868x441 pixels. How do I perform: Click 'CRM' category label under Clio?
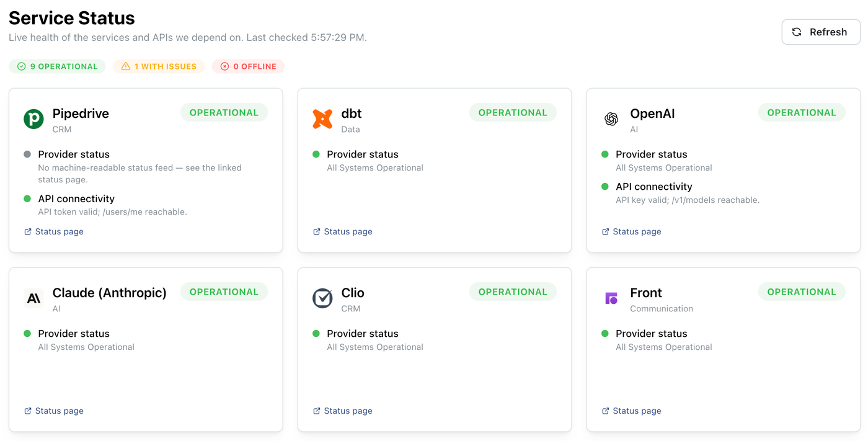coord(351,309)
